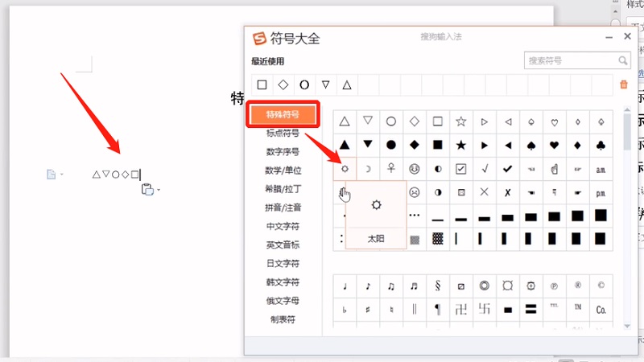Choose the female sign symbol
Image resolution: width=644 pixels, height=362 pixels.
pos(391,169)
